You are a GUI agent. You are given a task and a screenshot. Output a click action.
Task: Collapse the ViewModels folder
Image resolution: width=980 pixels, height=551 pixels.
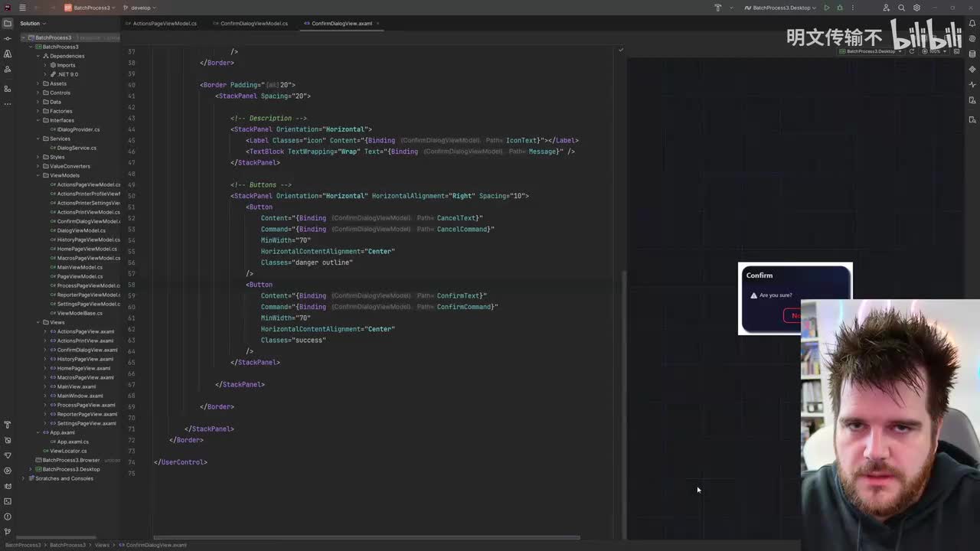pos(38,175)
